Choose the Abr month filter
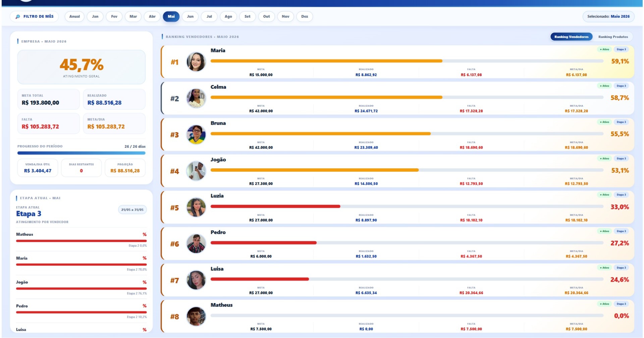The height and width of the screenshot is (338, 644). coord(152,16)
